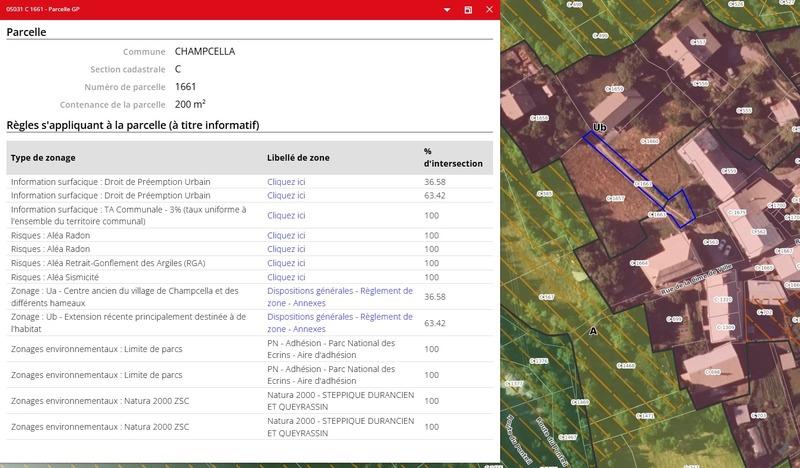Click the 'Type de zonage' column header

pyautogui.click(x=43, y=158)
